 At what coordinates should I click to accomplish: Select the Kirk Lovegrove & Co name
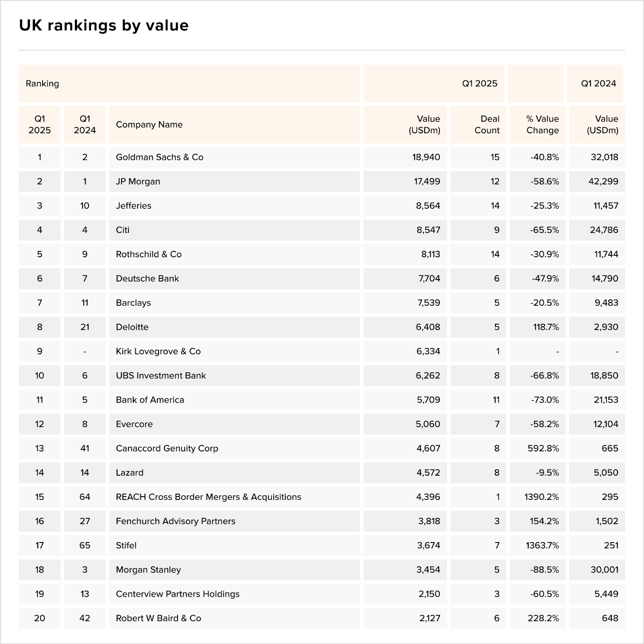pos(158,351)
